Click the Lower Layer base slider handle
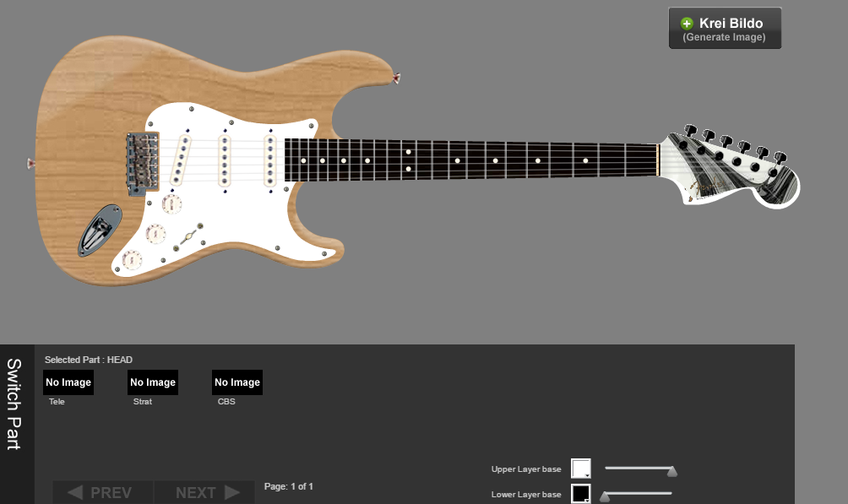 pos(605,496)
